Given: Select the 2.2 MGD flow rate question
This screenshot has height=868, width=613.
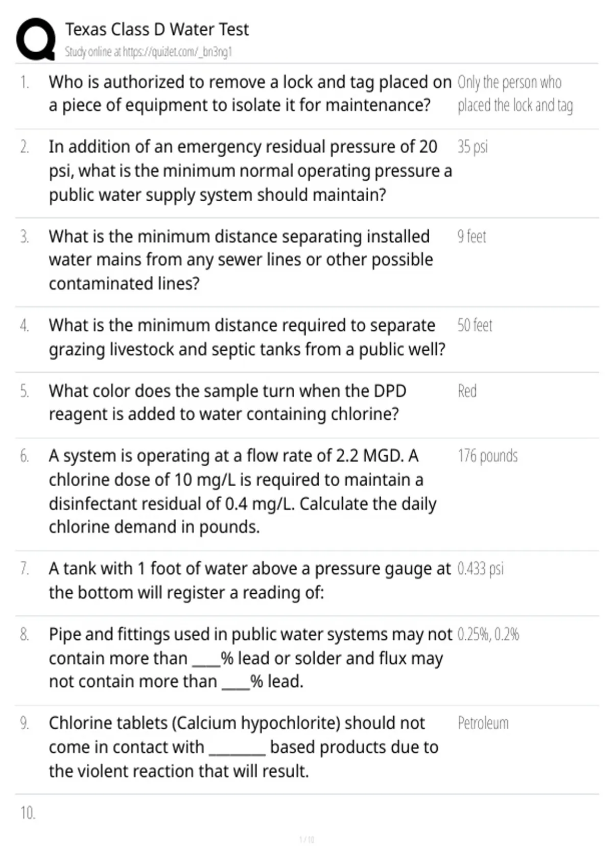Looking at the screenshot, I should tap(243, 491).
